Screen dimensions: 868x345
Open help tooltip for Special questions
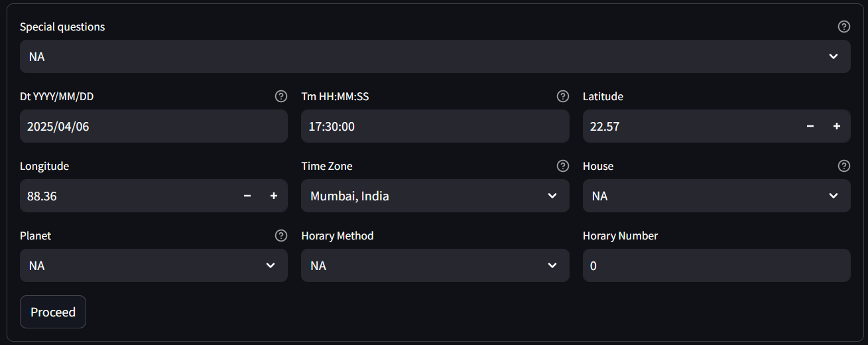(843, 27)
